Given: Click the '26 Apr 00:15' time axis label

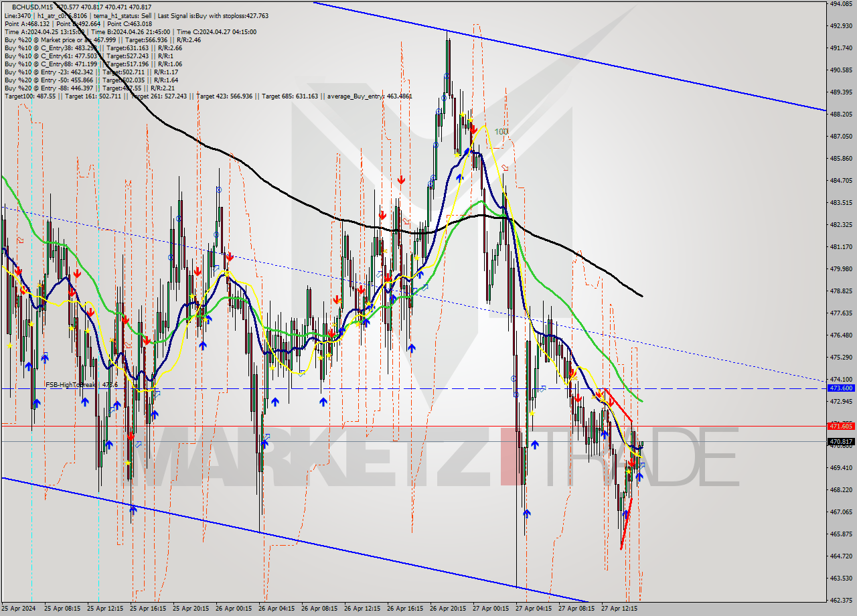Looking at the screenshot, I should pos(234,609).
